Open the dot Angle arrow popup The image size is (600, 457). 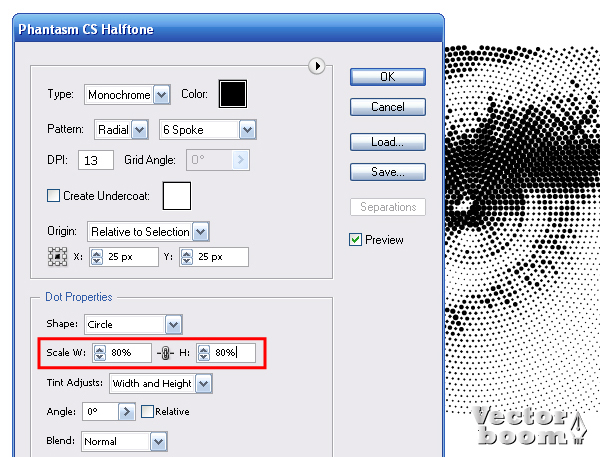pos(127,412)
